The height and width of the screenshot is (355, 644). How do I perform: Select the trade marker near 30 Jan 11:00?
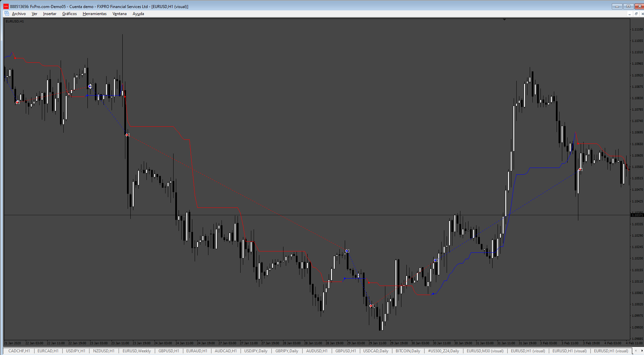436,260
